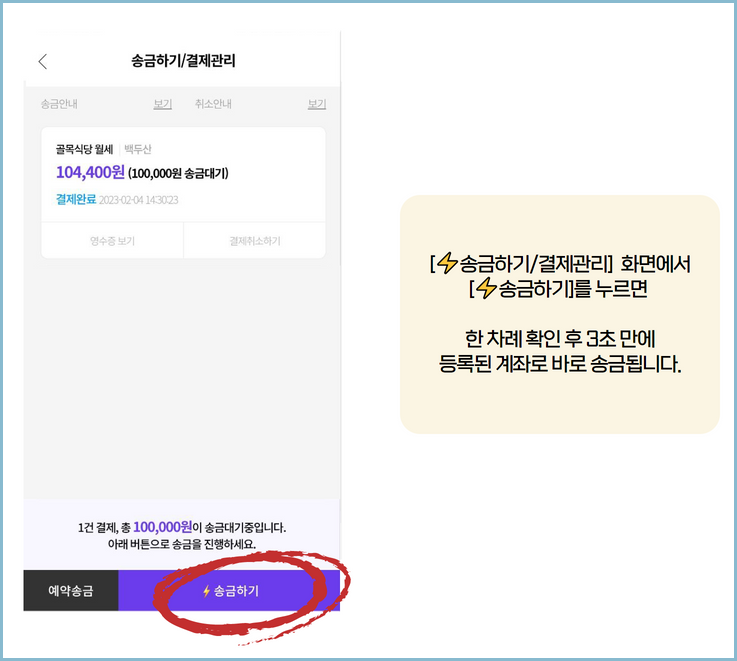
Task: Click the 취소안내 label
Action: (213, 104)
